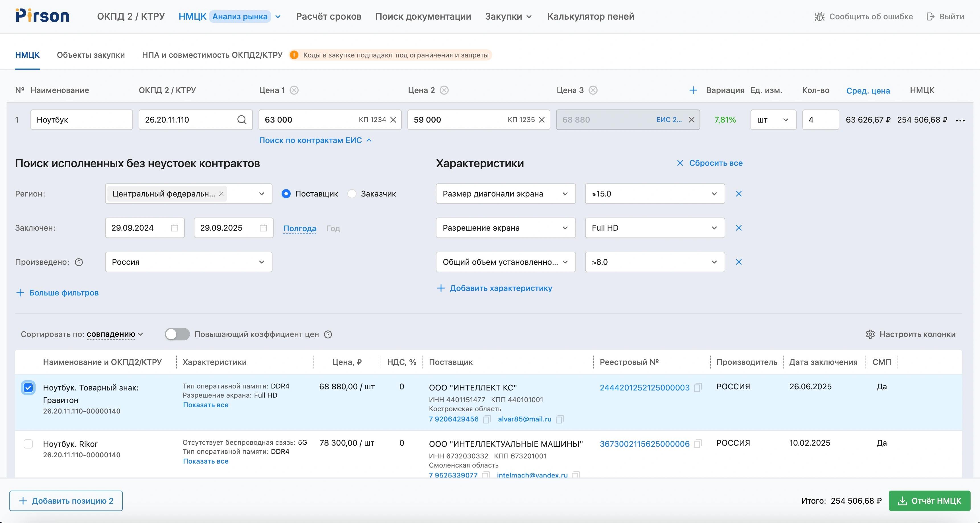Expand the Full HD value dropdown
Screen dimensions: 980x523
pos(654,228)
